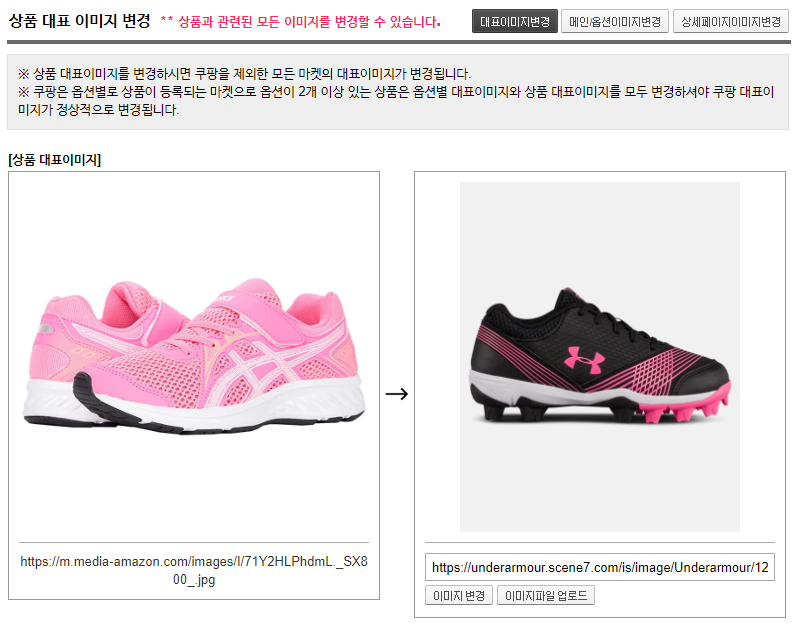Switch to the 메인/옵션이미지변경 tab
Image resolution: width=795 pixels, height=623 pixels.
click(x=615, y=22)
